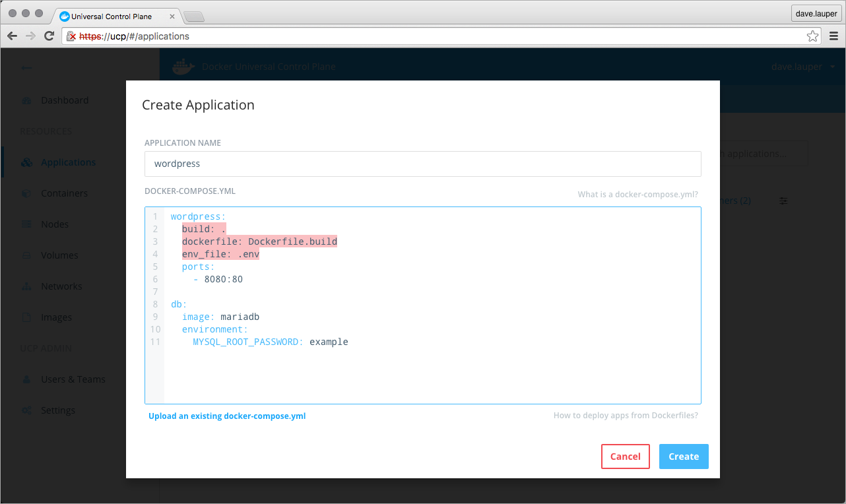Open the Chrome hamburger menu

tap(833, 36)
